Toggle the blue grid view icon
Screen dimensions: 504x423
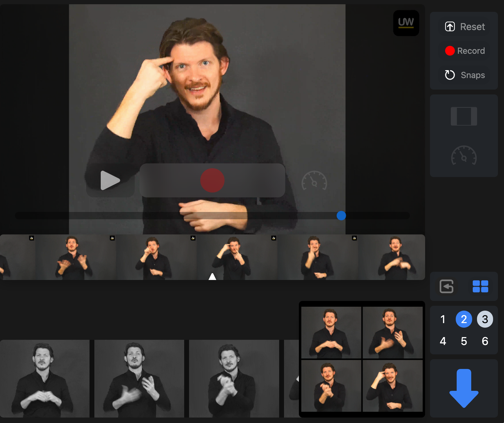pos(480,286)
